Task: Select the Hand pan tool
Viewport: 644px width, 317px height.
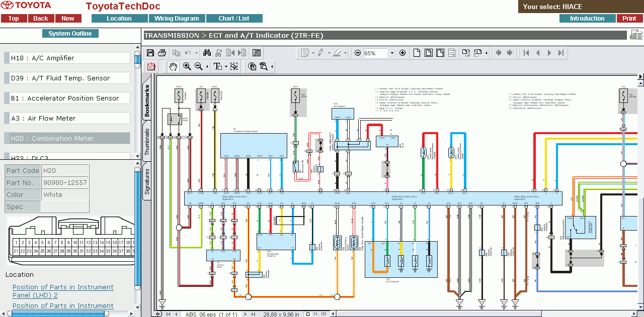Action: click(x=173, y=66)
